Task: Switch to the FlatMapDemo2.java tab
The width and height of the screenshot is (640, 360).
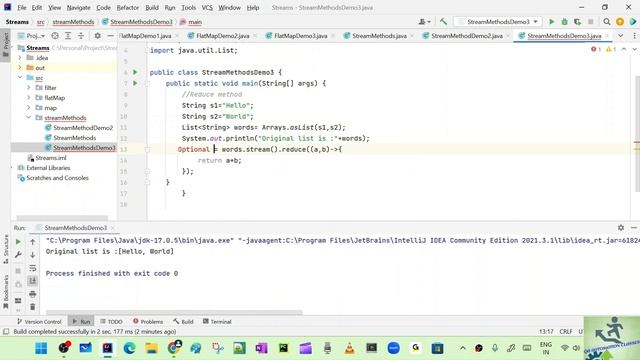Action: pos(222,36)
